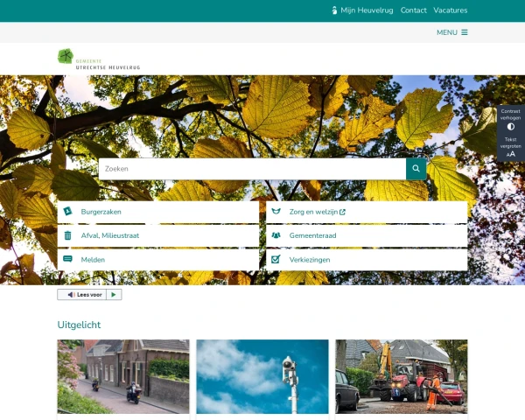Viewport: 525px width, 420px height.
Task: Click the Zorg en welzijn hands icon
Action: click(276, 212)
